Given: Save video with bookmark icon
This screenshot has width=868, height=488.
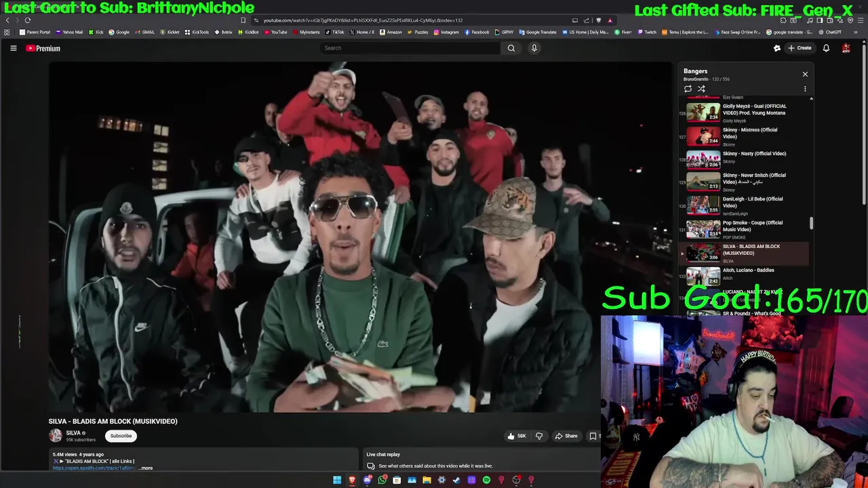Looking at the screenshot, I should tap(593, 436).
